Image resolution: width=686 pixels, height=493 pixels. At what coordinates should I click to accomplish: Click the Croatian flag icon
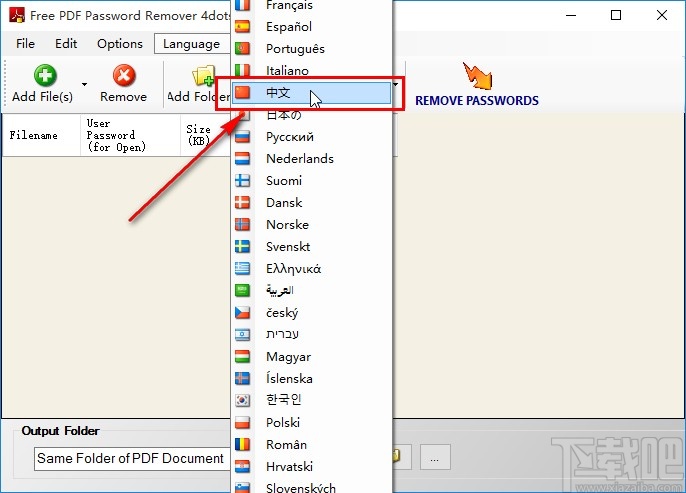242,466
